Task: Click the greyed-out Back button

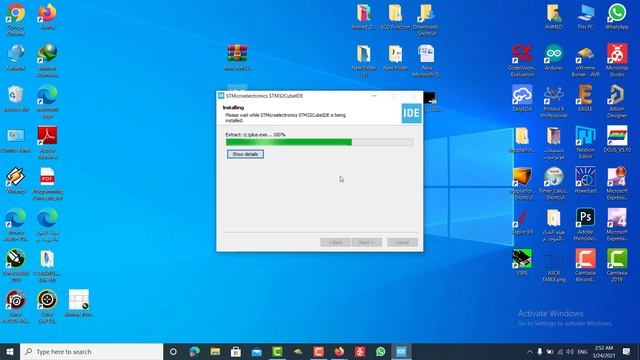Action: point(335,242)
